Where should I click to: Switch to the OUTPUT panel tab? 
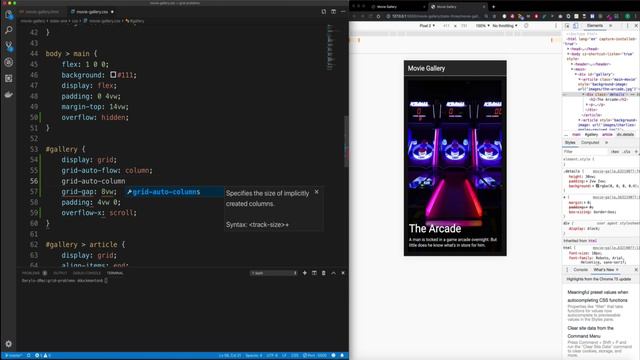60,273
